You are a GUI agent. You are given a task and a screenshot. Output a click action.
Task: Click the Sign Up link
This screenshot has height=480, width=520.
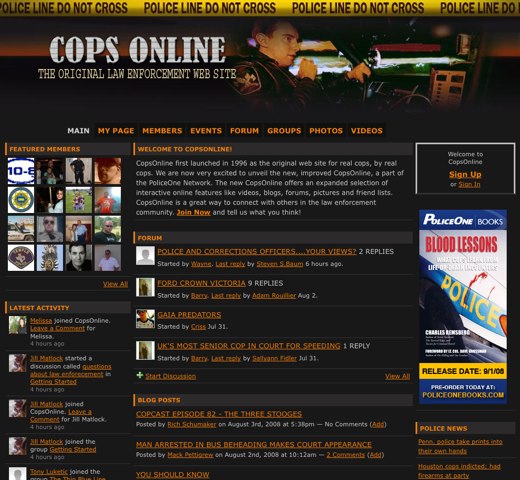click(465, 174)
